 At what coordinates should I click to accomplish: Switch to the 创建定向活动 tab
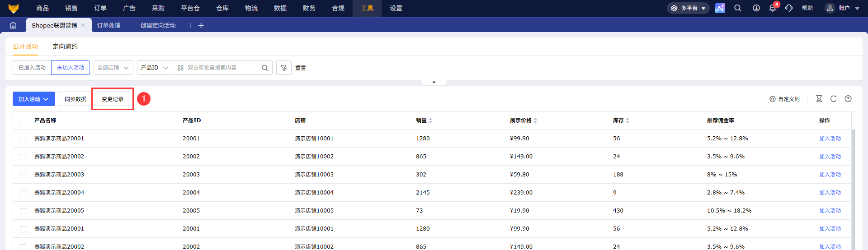click(158, 25)
